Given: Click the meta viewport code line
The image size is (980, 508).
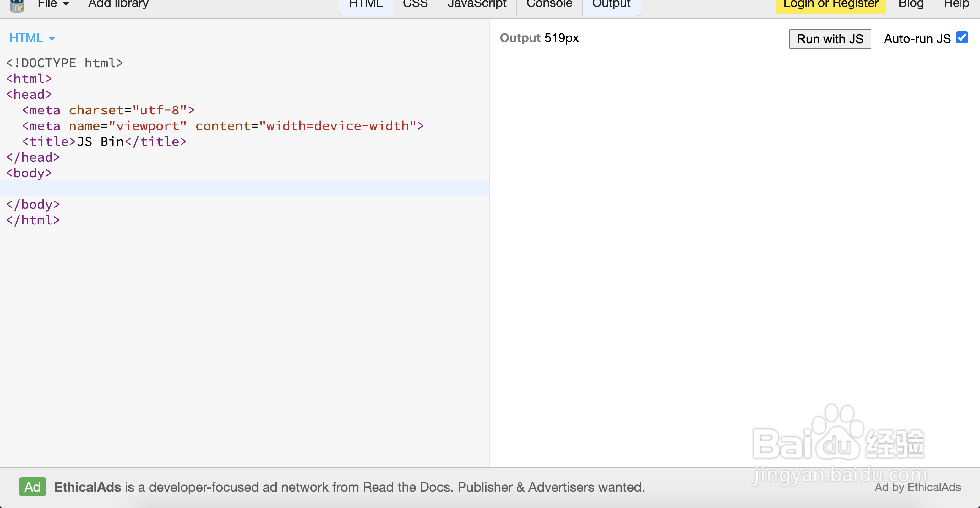Looking at the screenshot, I should pos(223,126).
